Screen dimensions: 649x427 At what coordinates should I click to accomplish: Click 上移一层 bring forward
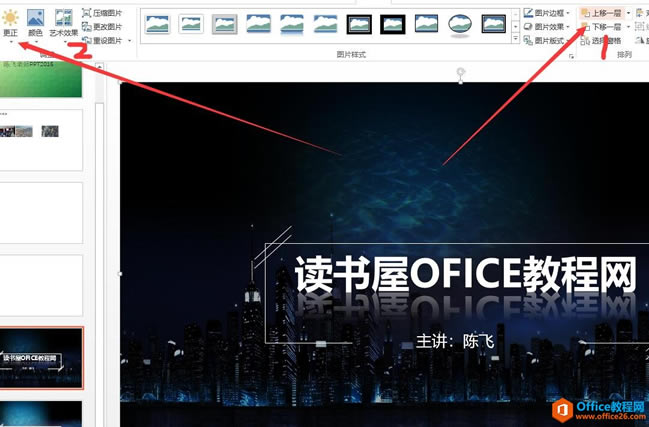(x=601, y=13)
